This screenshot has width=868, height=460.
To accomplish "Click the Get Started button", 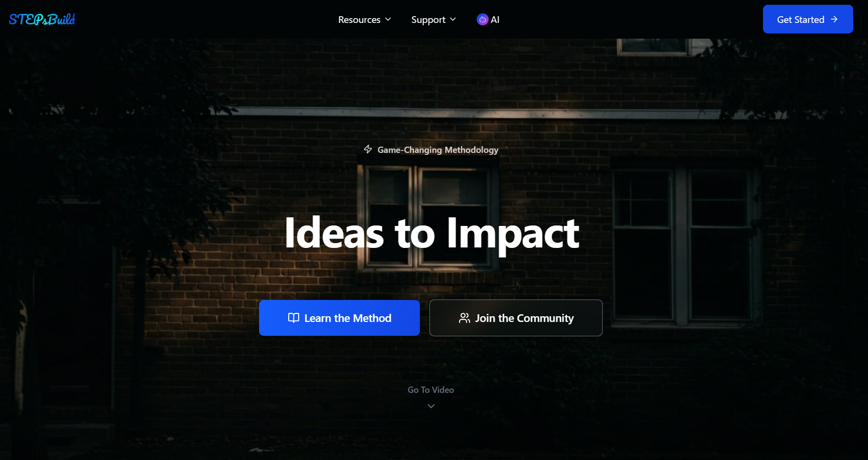I will tap(808, 19).
